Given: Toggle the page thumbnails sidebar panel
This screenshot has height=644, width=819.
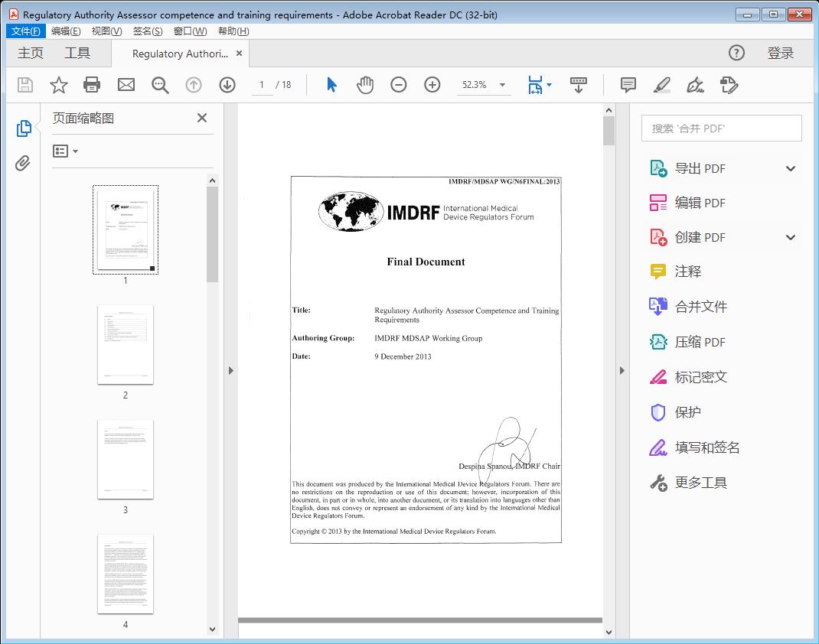Looking at the screenshot, I should [24, 128].
